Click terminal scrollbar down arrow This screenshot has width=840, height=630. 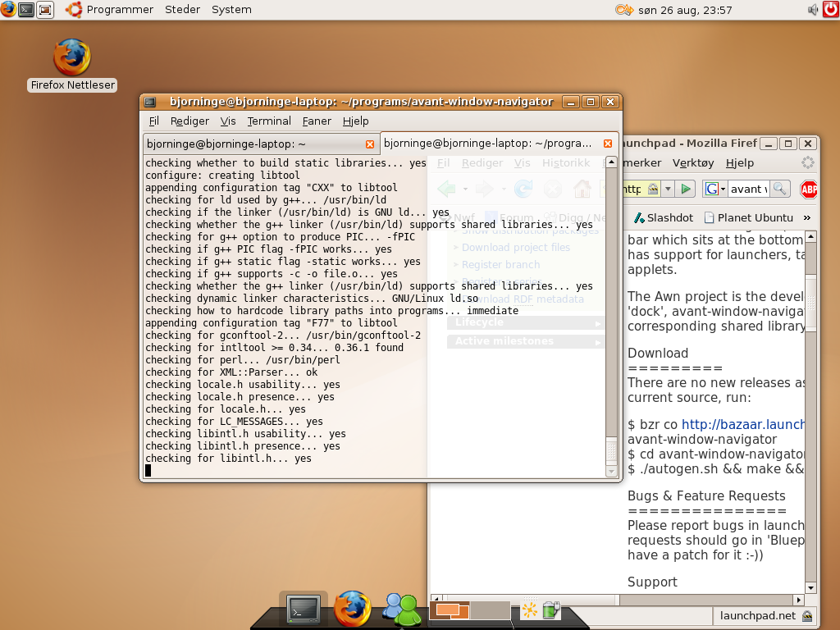(611, 472)
